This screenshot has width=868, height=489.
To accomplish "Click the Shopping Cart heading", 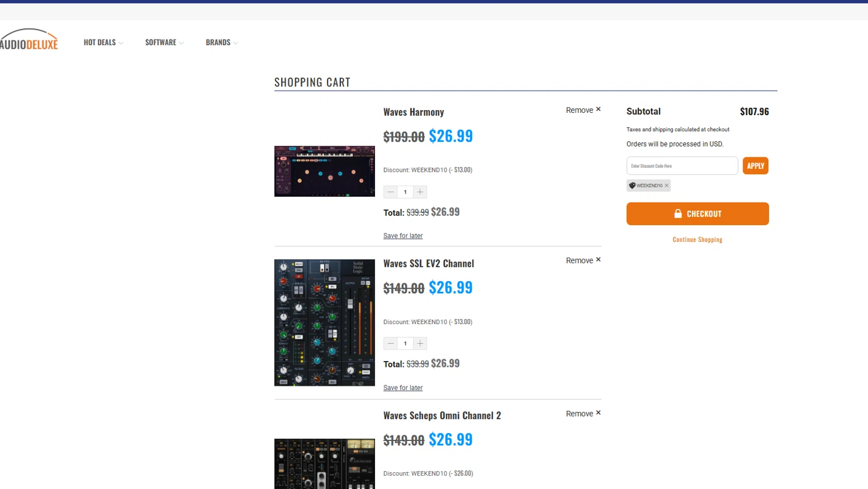I will 312,82.
